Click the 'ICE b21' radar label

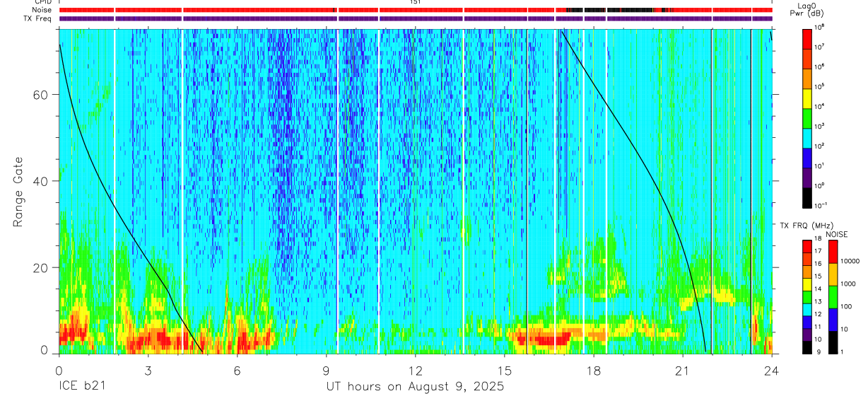coord(81,387)
